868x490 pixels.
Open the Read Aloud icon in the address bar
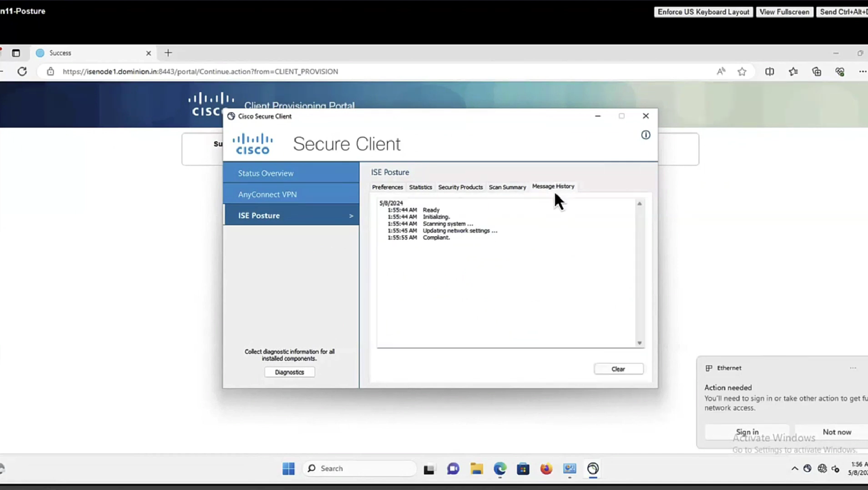click(721, 72)
